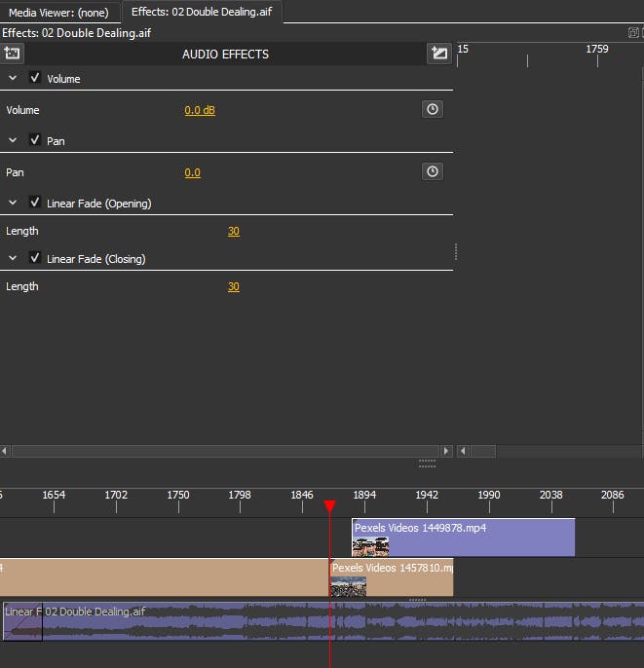
Task: Edit Linear Fade (Opening) length value 30
Action: (x=233, y=231)
